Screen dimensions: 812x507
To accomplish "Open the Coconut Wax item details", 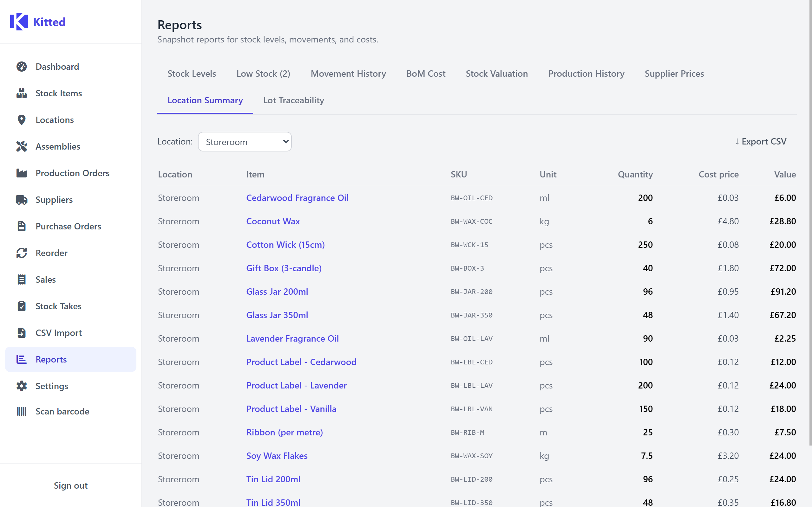I will coord(273,221).
